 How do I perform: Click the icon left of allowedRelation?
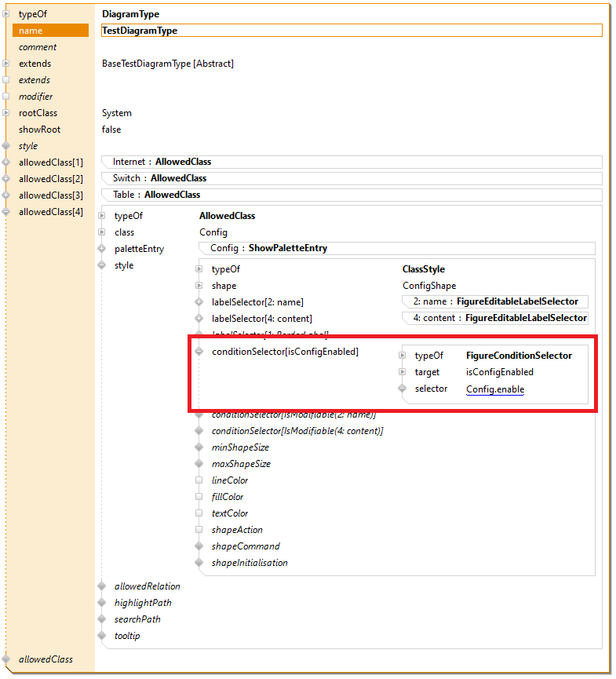pos(101,586)
